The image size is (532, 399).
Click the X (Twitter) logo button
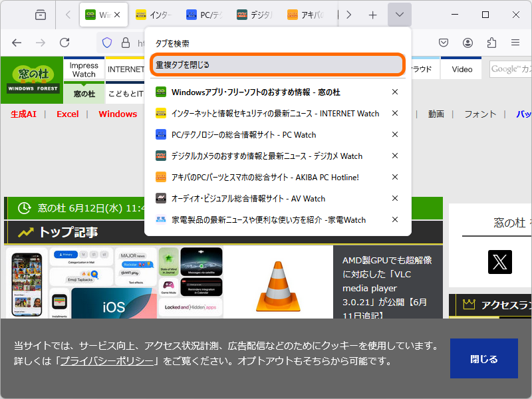point(499,262)
